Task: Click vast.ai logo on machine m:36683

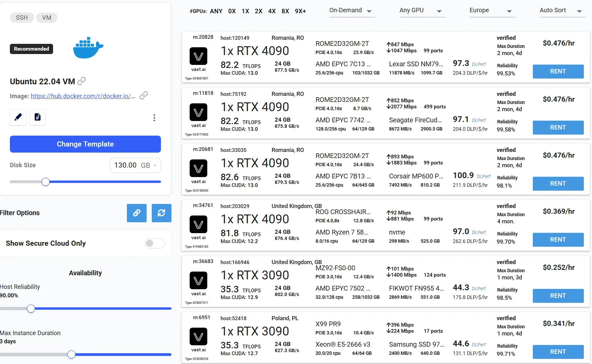Action: [x=198, y=281]
